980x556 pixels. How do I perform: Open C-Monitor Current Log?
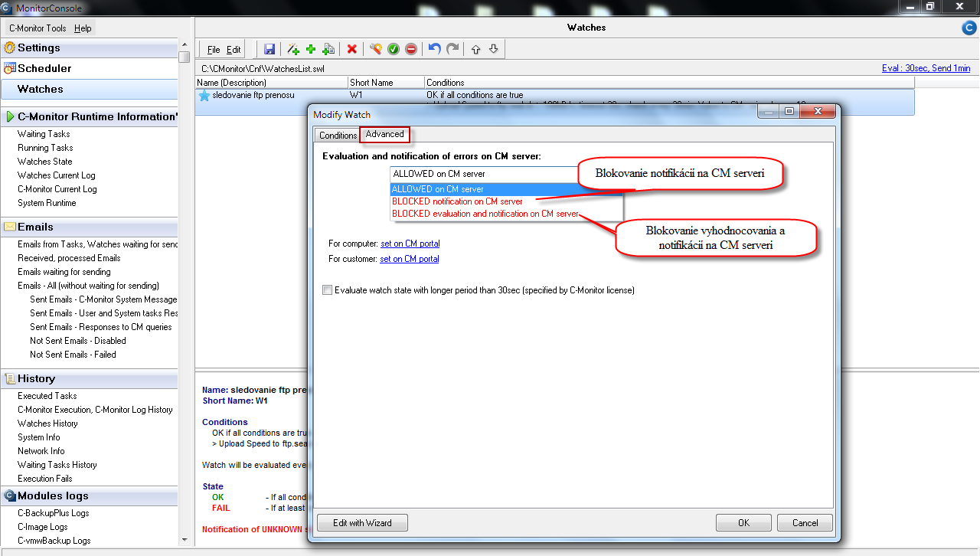[x=57, y=189]
